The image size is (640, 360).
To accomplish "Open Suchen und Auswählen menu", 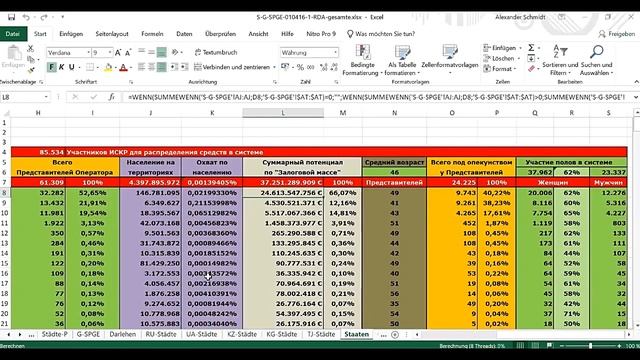I will (x=596, y=60).
